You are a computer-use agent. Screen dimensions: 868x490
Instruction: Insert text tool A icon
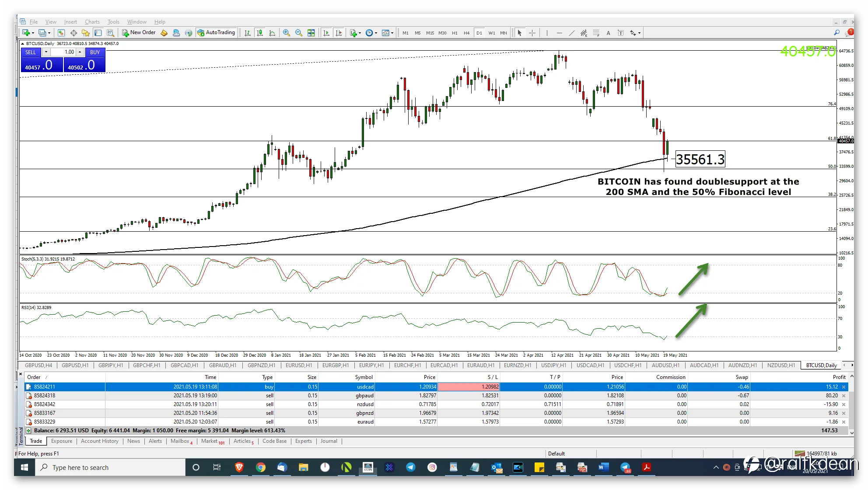(608, 33)
